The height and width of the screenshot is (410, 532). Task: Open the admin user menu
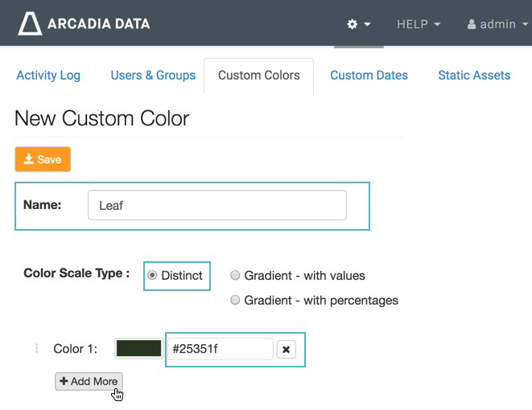pos(497,24)
